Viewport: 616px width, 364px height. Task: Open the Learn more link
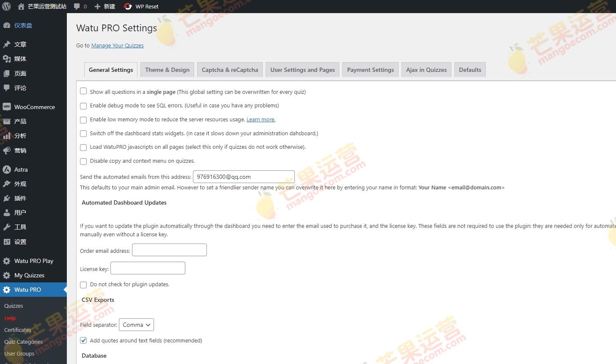[x=261, y=120]
